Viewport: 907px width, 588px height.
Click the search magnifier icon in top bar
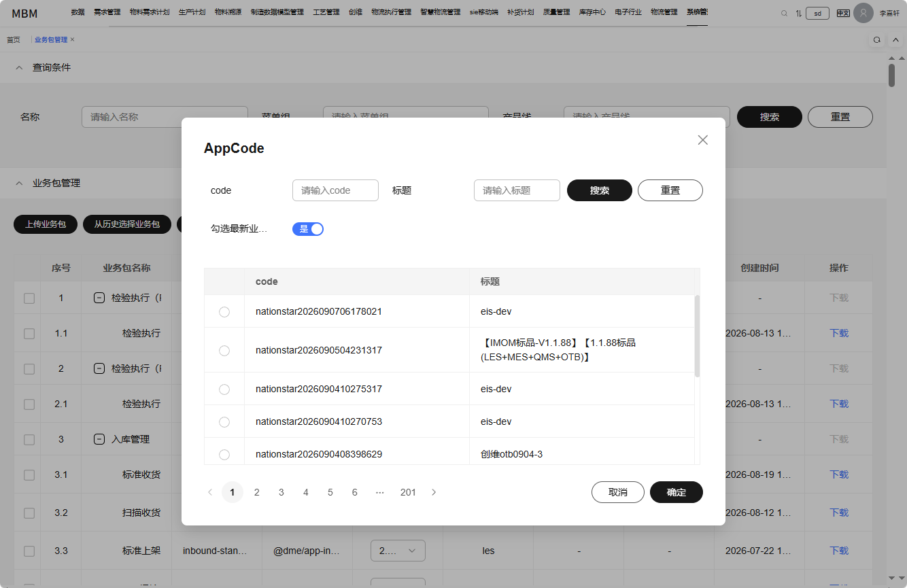(784, 13)
